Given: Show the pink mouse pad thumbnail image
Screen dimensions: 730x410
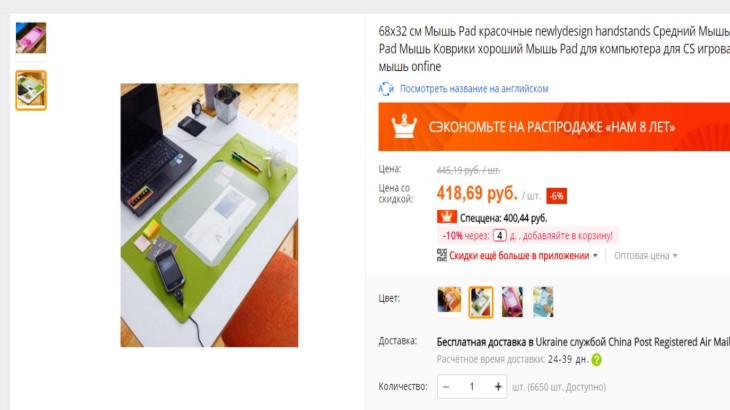Looking at the screenshot, I should click(x=31, y=39).
